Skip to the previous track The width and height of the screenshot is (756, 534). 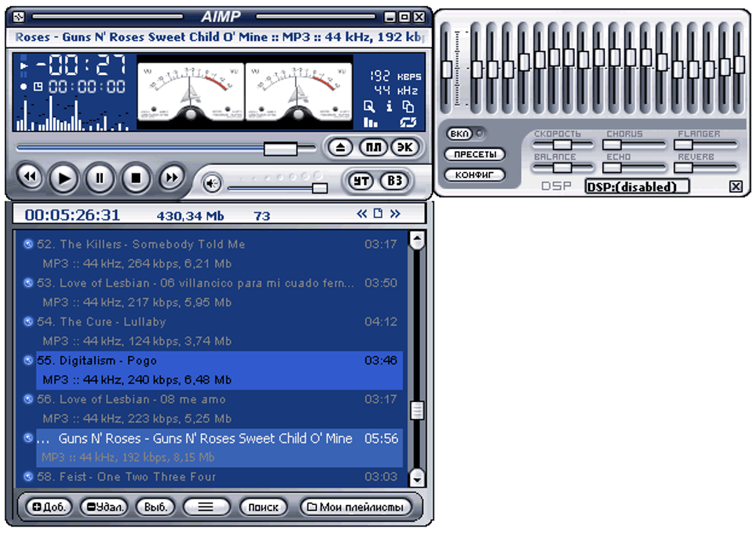coord(30,177)
